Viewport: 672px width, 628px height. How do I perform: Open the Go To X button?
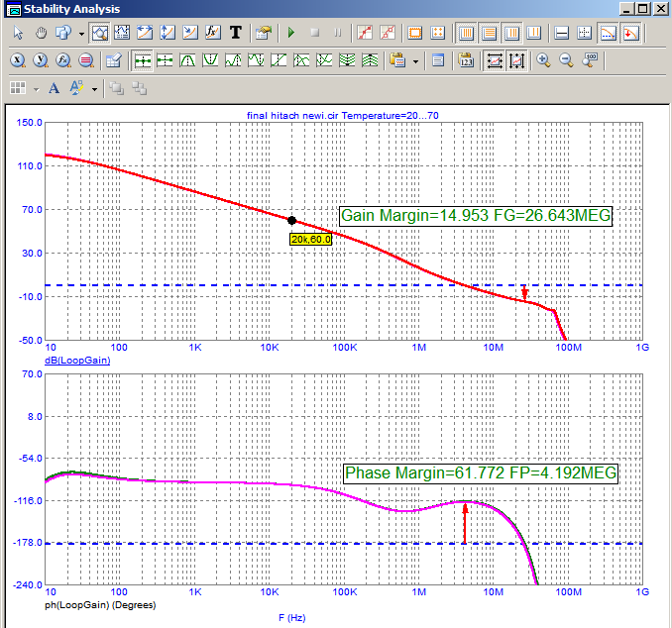18,60
